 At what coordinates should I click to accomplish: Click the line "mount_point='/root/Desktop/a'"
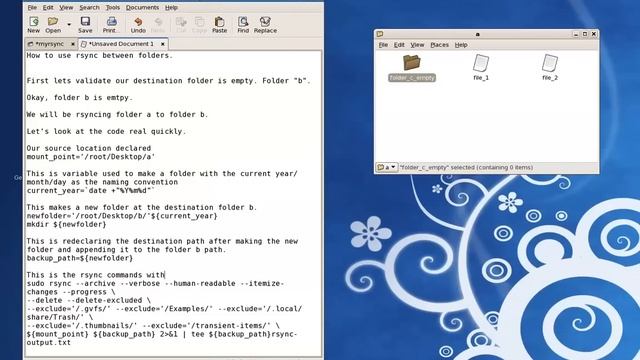pyautogui.click(x=91, y=157)
